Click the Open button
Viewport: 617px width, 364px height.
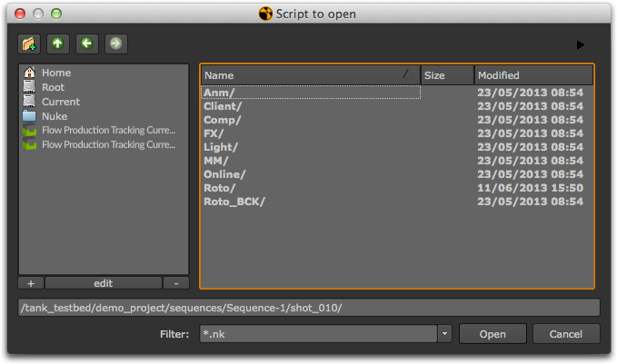(493, 334)
